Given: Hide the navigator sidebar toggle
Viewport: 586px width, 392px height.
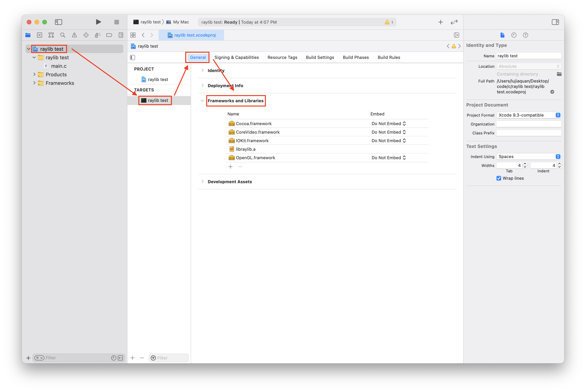Looking at the screenshot, I should [x=58, y=22].
